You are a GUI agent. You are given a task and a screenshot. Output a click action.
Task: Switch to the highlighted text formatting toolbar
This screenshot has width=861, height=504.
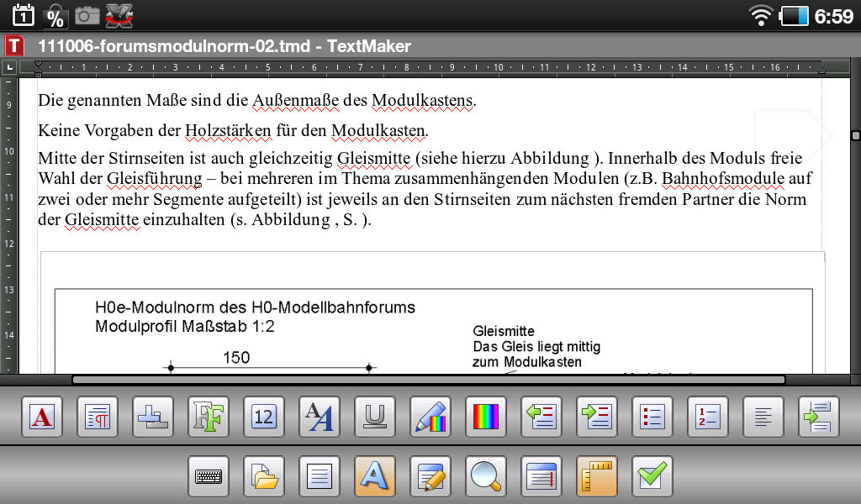(375, 477)
